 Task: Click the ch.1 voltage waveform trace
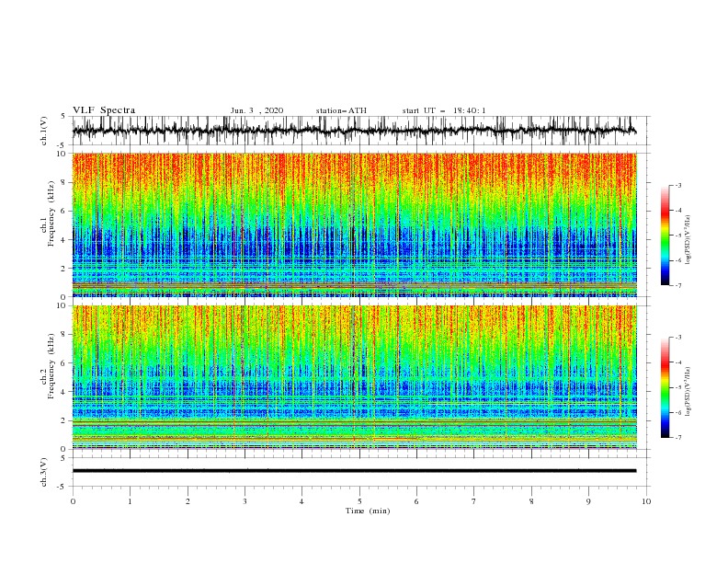354,131
